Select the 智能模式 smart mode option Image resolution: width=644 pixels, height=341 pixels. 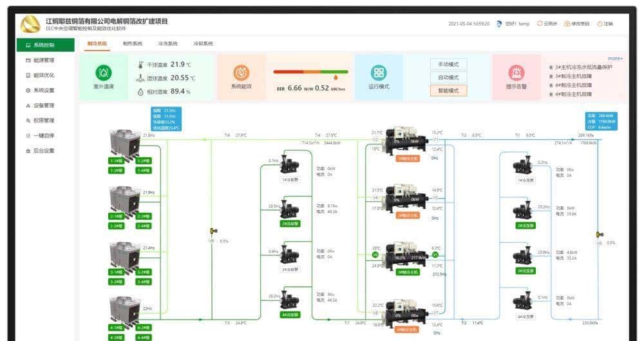tap(448, 91)
